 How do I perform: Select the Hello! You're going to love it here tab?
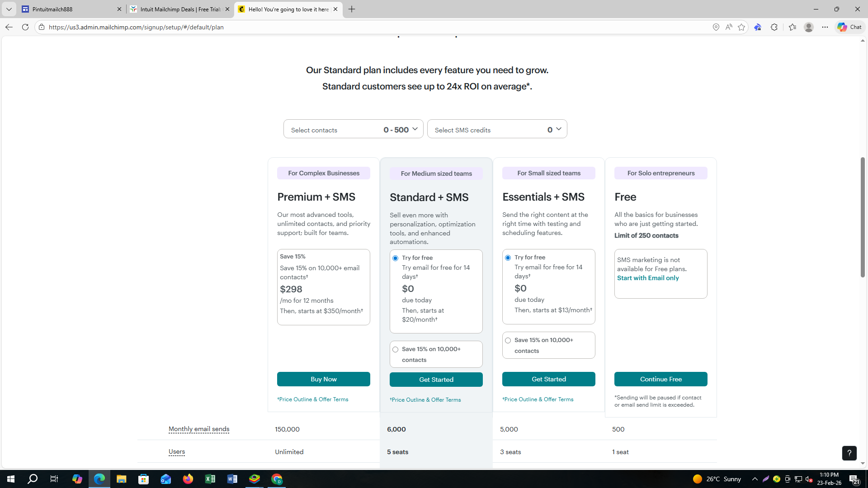(288, 9)
